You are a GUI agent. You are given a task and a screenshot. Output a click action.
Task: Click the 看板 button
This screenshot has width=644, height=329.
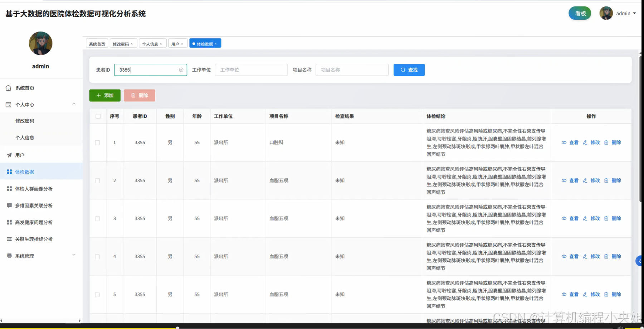coord(580,13)
